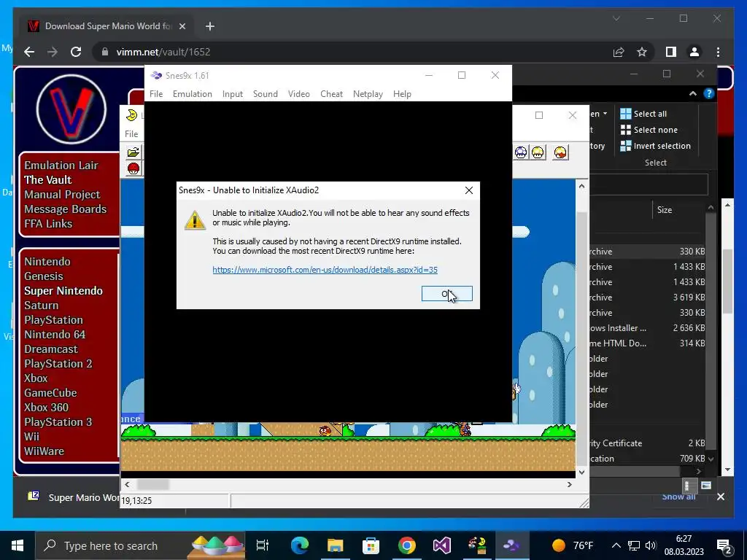Open Task View from the taskbar

pyautogui.click(x=263, y=545)
